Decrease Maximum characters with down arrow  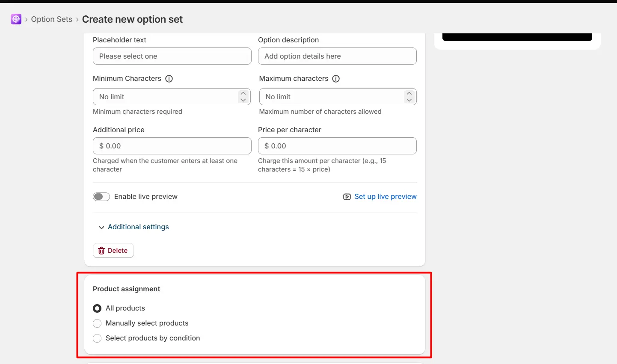pos(409,100)
